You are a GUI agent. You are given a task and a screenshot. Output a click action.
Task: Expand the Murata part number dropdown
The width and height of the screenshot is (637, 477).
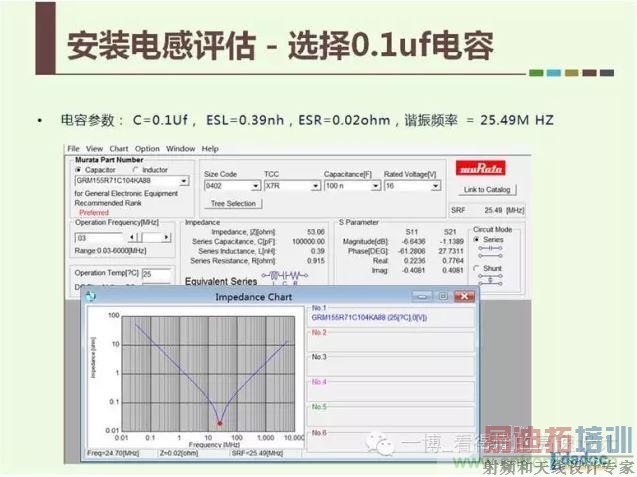184,181
